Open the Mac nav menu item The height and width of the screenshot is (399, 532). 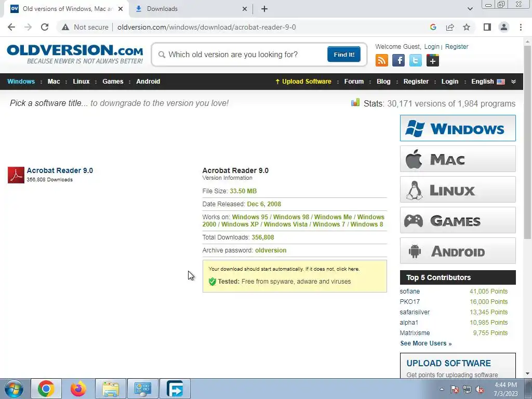point(54,82)
